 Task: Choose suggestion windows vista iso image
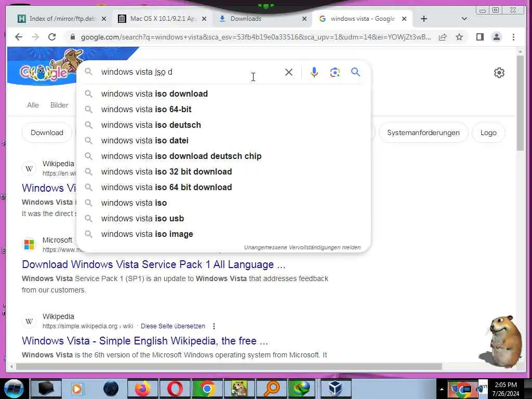[x=223, y=234]
